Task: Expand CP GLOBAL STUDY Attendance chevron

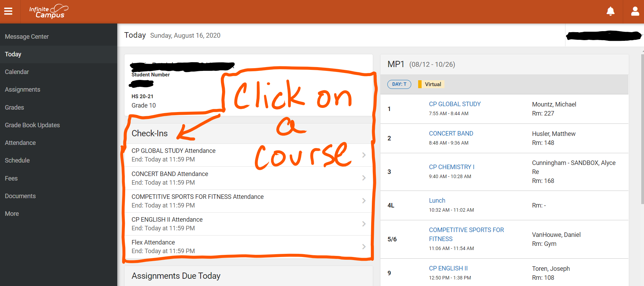Action: click(x=364, y=155)
